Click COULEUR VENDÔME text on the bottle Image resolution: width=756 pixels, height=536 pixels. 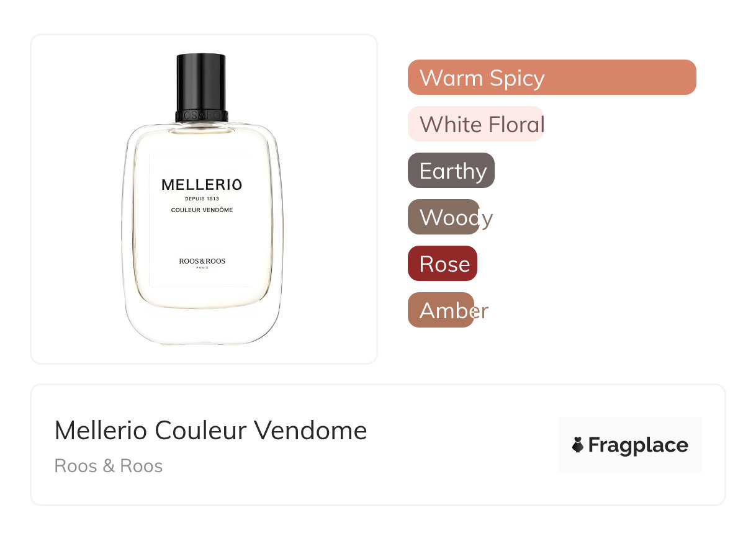click(202, 210)
